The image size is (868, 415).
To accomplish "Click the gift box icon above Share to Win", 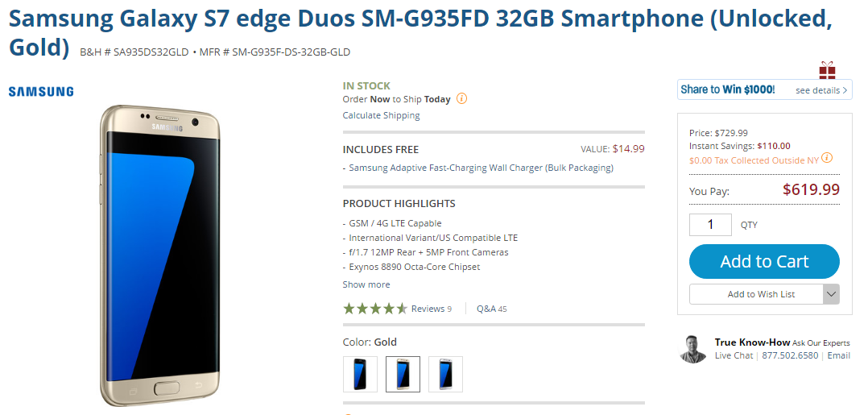I will pyautogui.click(x=827, y=70).
